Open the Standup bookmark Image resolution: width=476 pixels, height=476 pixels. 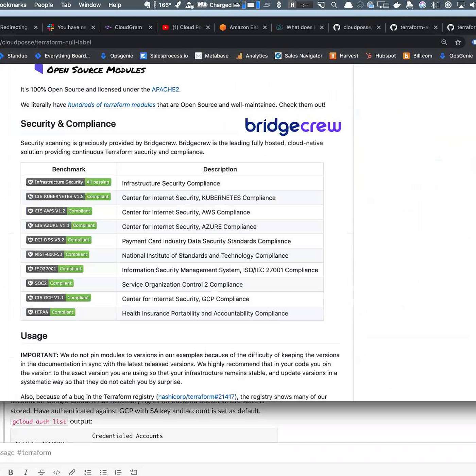(14, 56)
